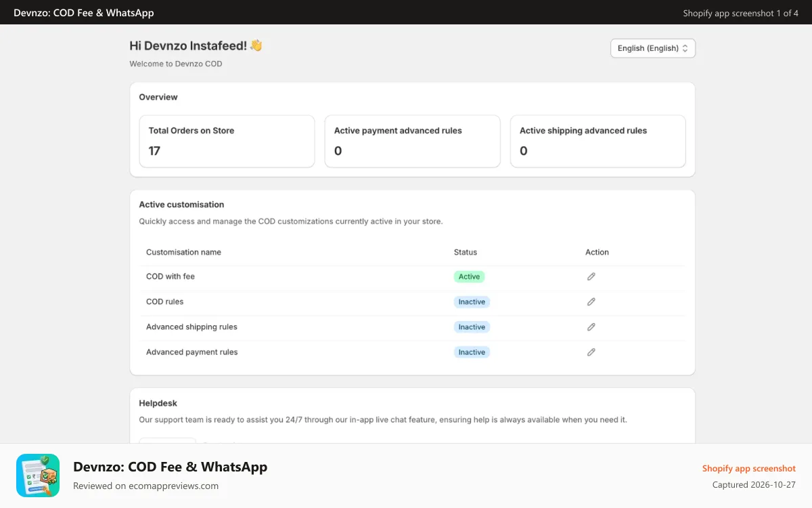Viewport: 812px width, 508px height.
Task: Click the Hi Devnzo Instafeed! greeting
Action: [196, 45]
